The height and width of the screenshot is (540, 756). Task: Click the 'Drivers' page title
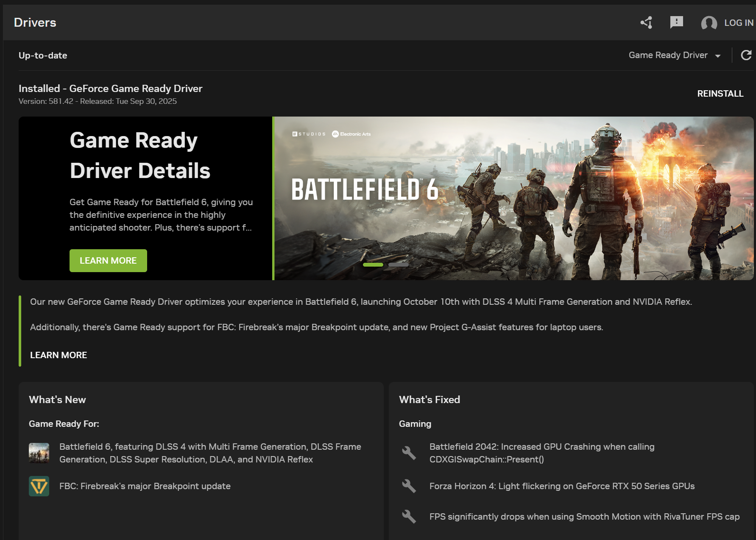[x=35, y=22]
